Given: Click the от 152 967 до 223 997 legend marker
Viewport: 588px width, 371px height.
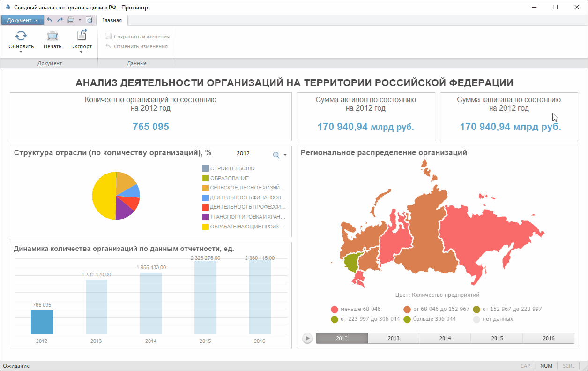Looking at the screenshot, I should point(476,310).
